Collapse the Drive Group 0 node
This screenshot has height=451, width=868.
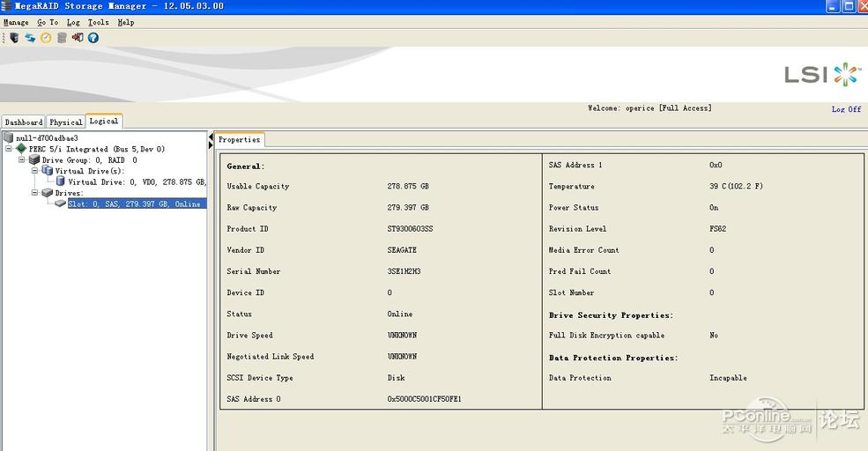click(x=21, y=159)
